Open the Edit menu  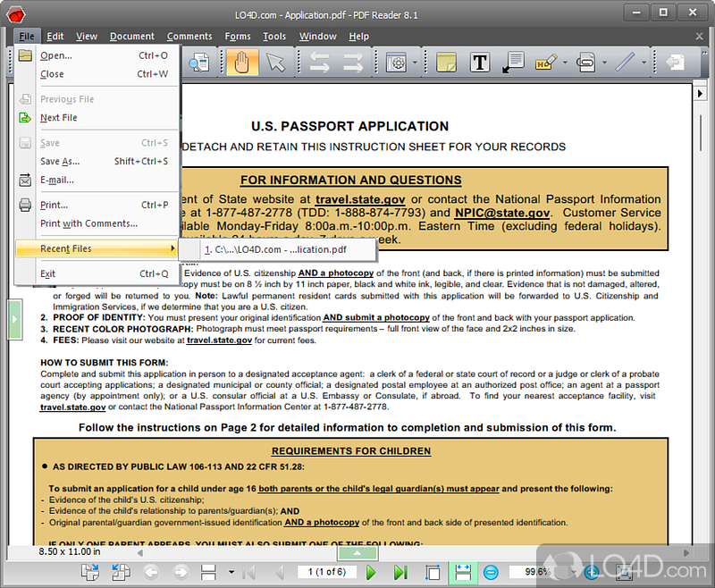pyautogui.click(x=55, y=36)
